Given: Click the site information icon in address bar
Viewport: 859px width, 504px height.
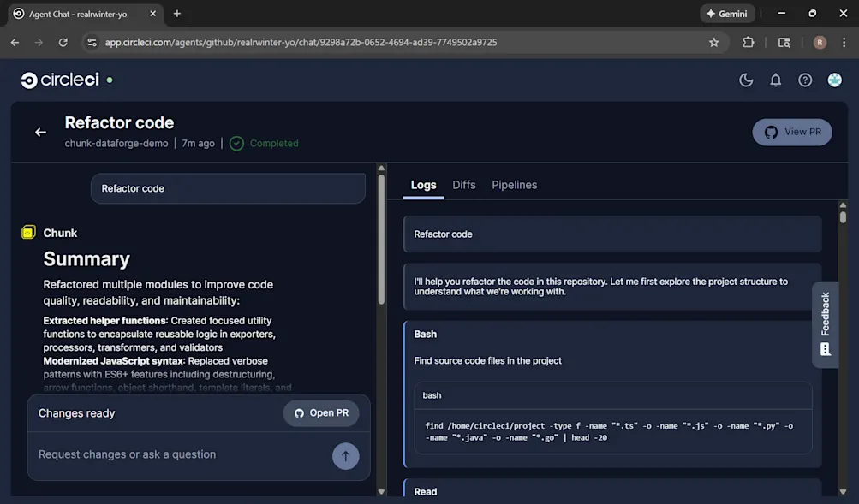Looking at the screenshot, I should point(92,42).
